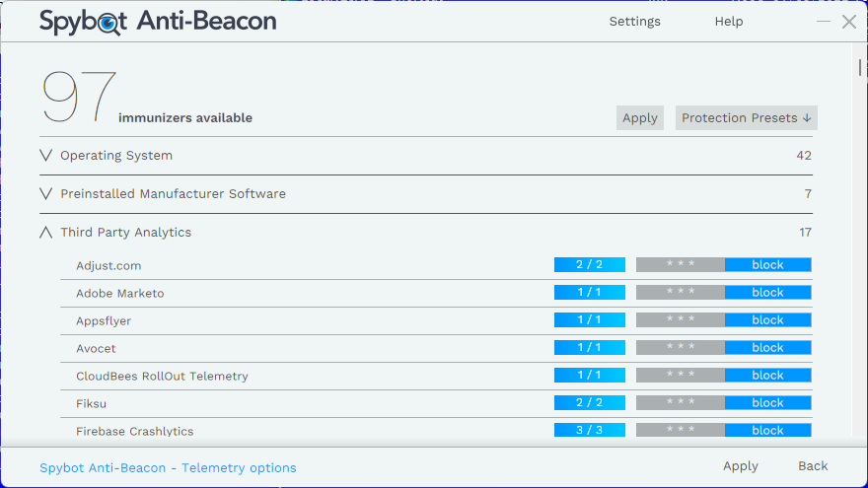Set Firebase Crashlytics to block
Image resolution: width=868 pixels, height=488 pixels.
[x=767, y=430]
